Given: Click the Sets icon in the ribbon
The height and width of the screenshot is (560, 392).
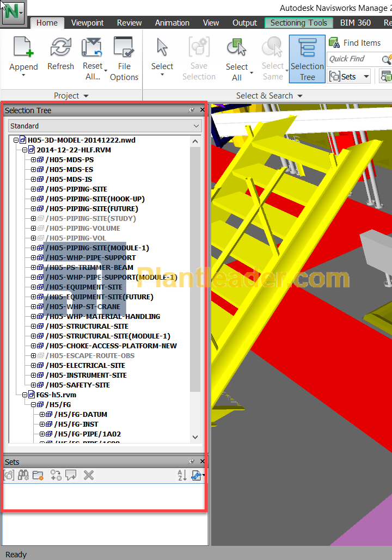Looking at the screenshot, I should click(334, 76).
